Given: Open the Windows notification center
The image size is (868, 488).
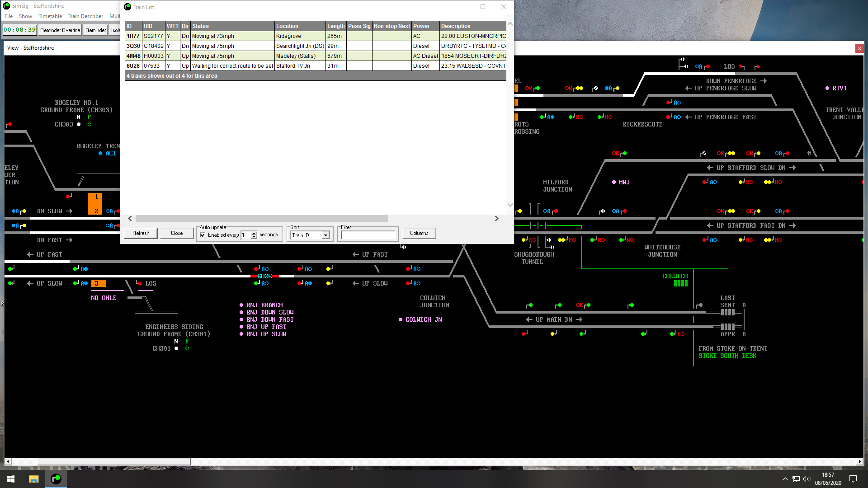Looking at the screenshot, I should [x=853, y=479].
